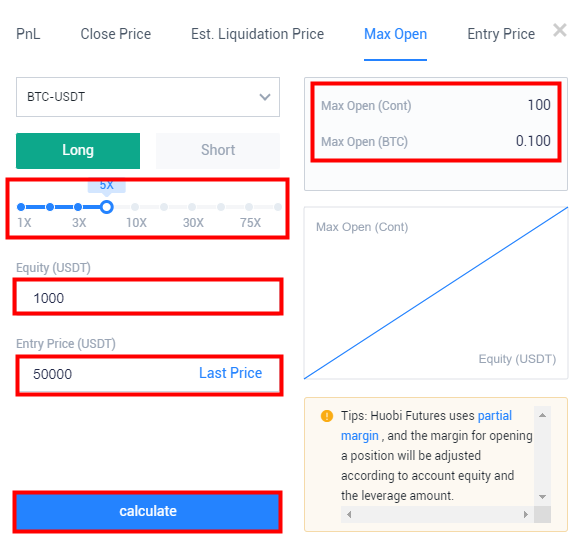Close the calculator dialog with the X icon
581x548 pixels.
point(560,30)
